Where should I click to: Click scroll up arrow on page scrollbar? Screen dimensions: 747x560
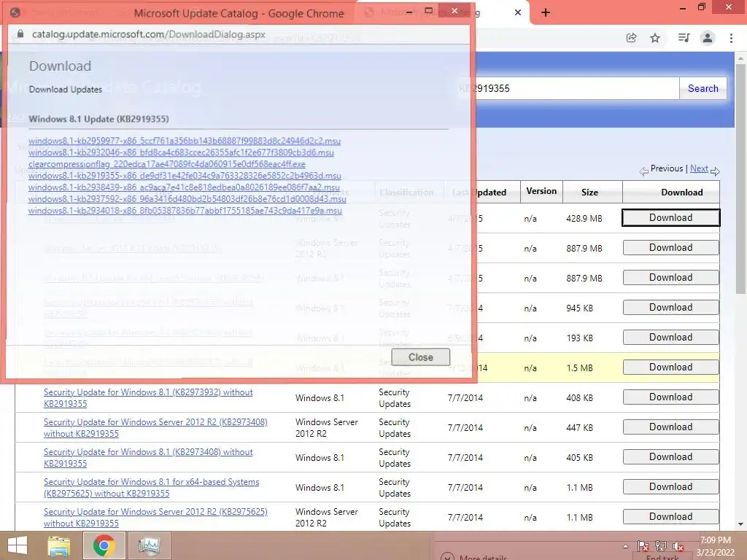click(x=741, y=58)
